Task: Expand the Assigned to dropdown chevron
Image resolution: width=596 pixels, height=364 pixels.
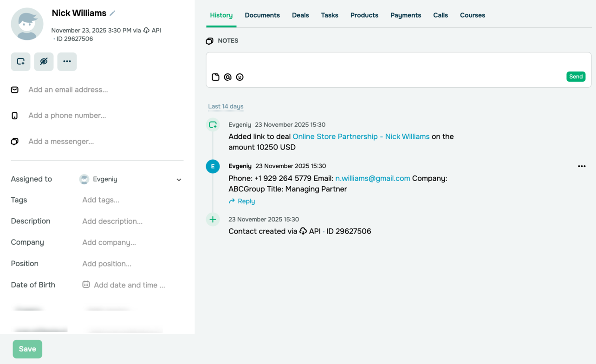Action: pos(179,180)
